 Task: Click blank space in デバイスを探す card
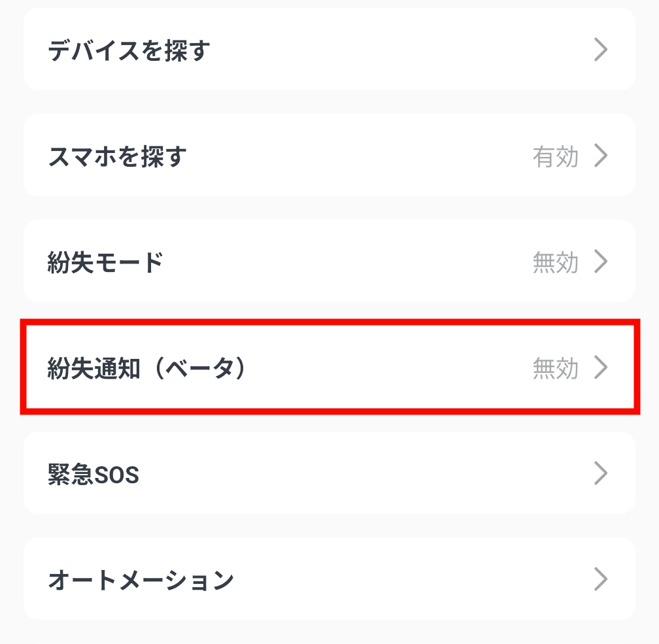tap(392, 50)
